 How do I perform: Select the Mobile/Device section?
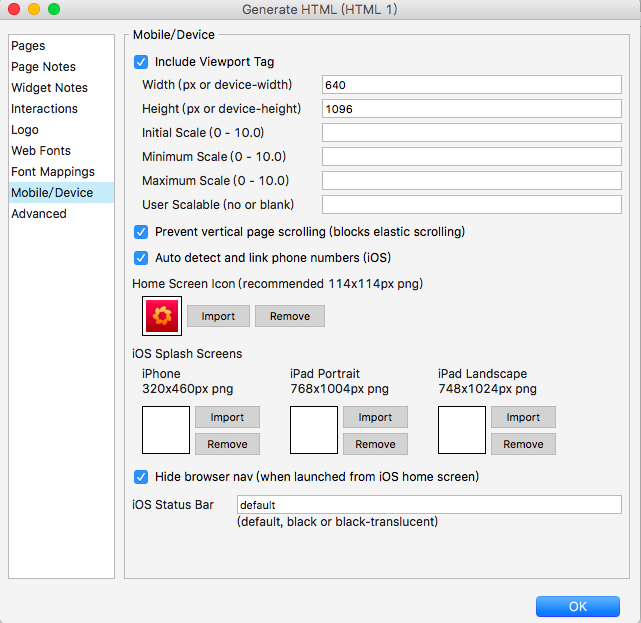point(61,193)
